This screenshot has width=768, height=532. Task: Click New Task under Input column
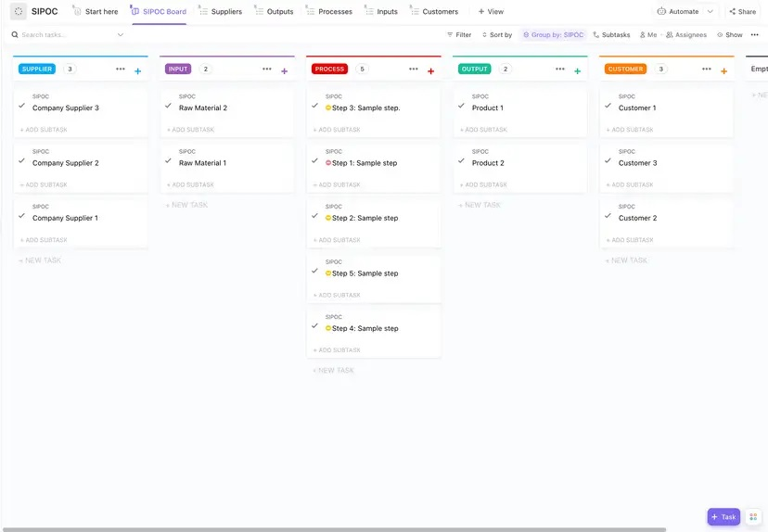pos(186,205)
